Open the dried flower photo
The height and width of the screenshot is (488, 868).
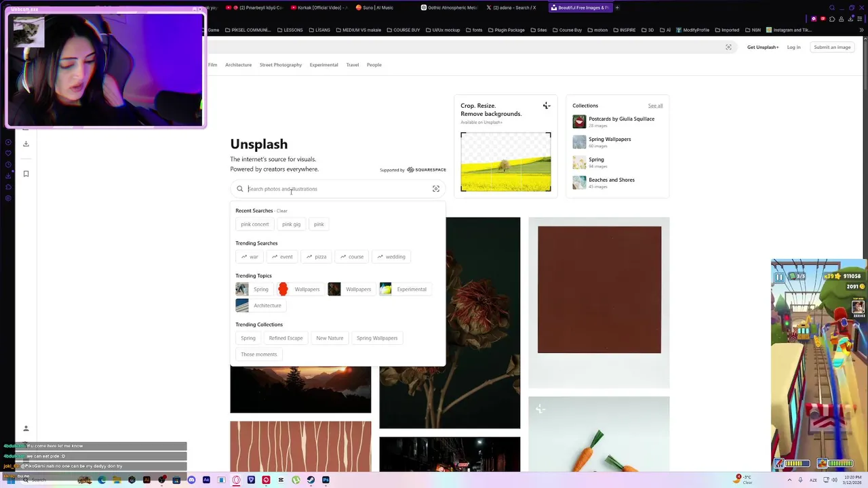click(x=483, y=323)
